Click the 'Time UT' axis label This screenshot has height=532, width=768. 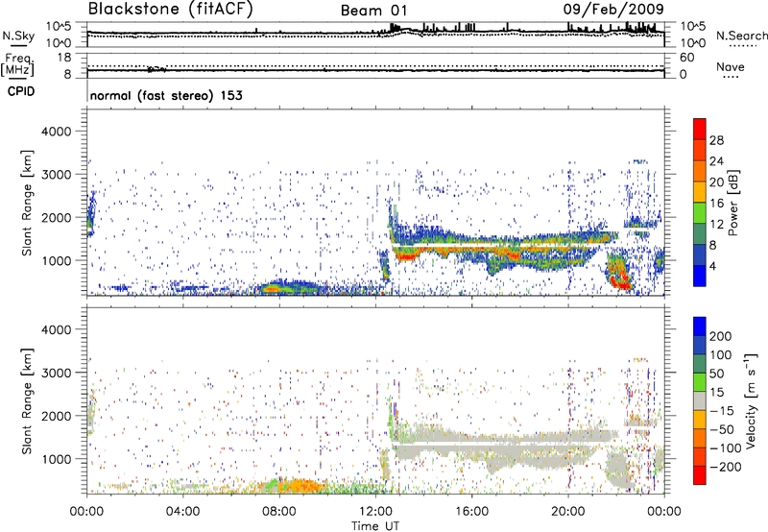pos(375,526)
